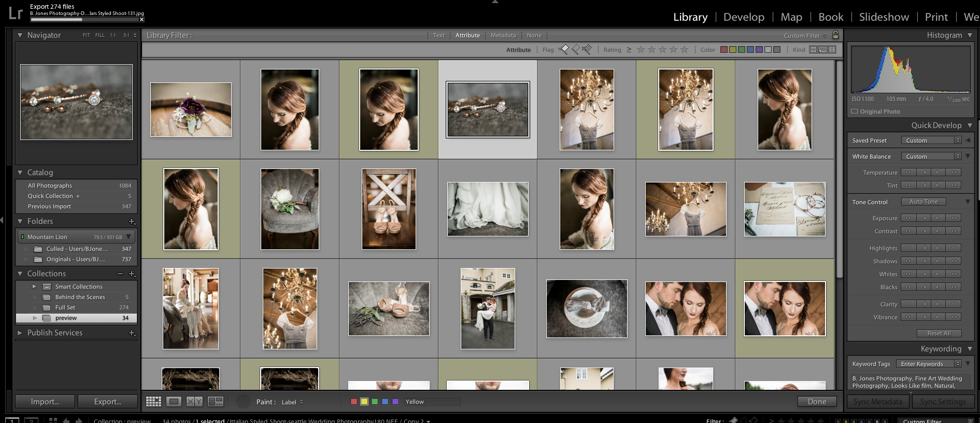Select Text filter tab
The width and height of the screenshot is (980, 423).
[438, 35]
